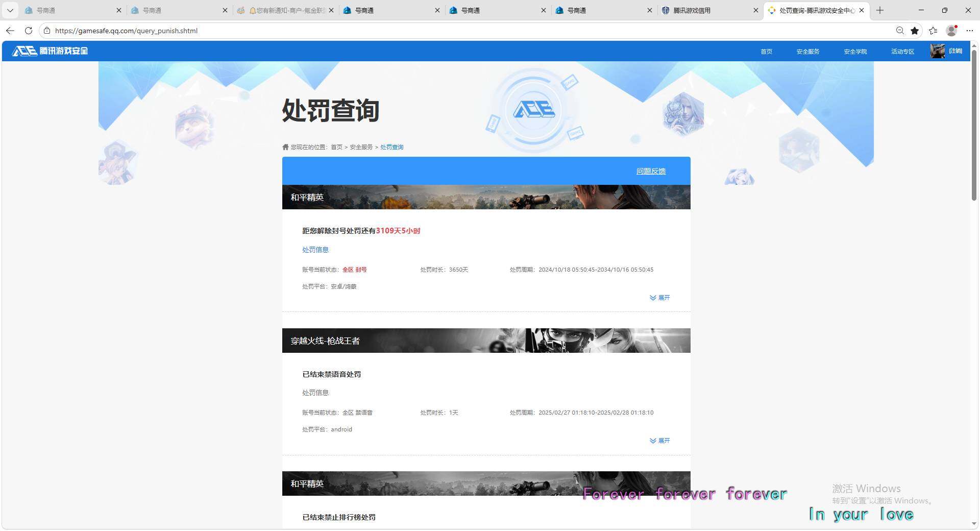The image size is (980, 531).
Task: Expand the 穿越火线-枪战王者 record details
Action: point(660,441)
